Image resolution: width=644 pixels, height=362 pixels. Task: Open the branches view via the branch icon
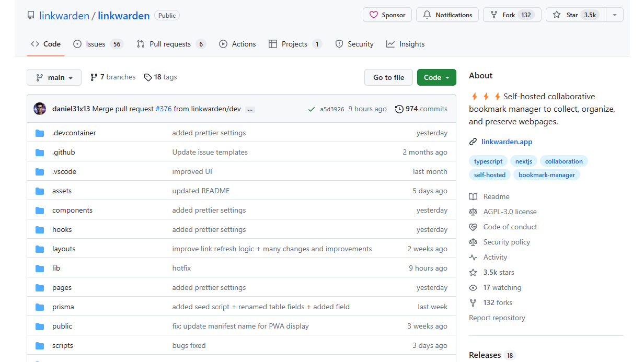(x=93, y=77)
